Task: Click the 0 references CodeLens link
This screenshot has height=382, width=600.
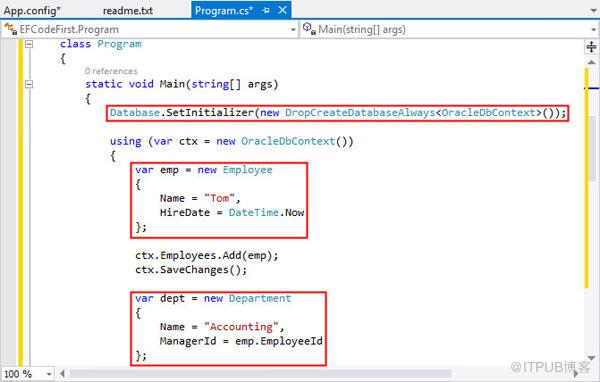Action: 111,71
